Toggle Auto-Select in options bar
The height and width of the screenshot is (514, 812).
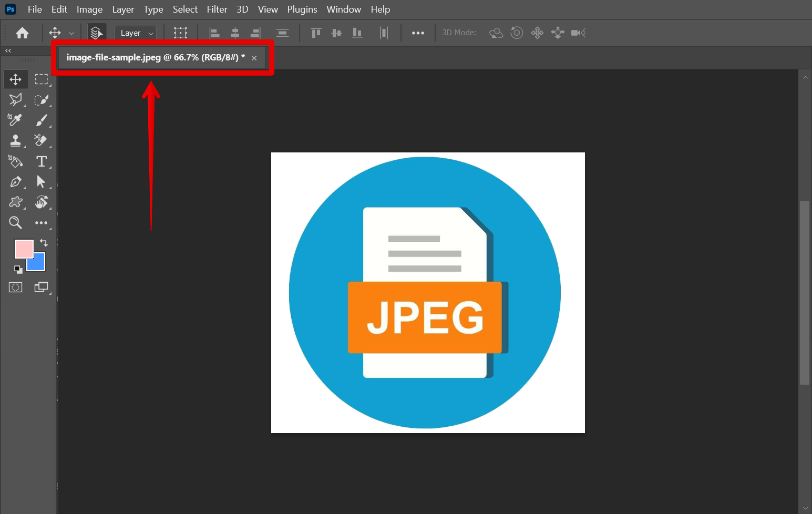coord(96,33)
